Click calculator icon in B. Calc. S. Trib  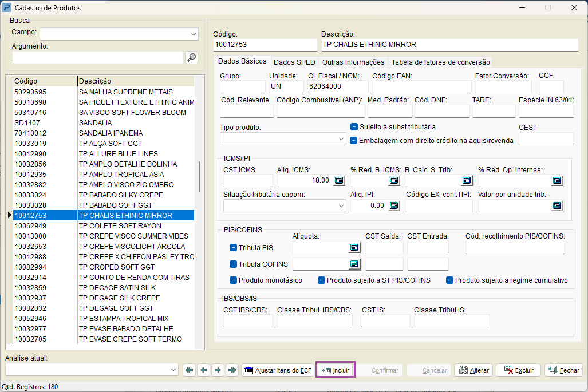tap(467, 180)
